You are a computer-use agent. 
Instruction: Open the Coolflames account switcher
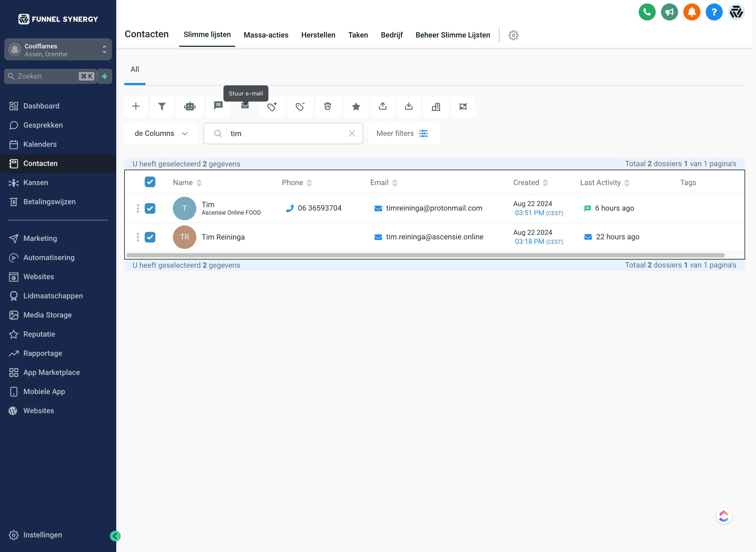(x=58, y=50)
